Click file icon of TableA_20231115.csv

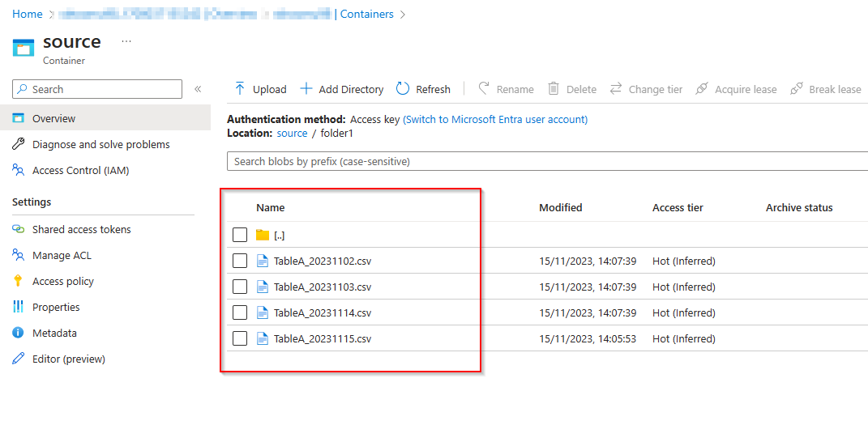pos(263,338)
